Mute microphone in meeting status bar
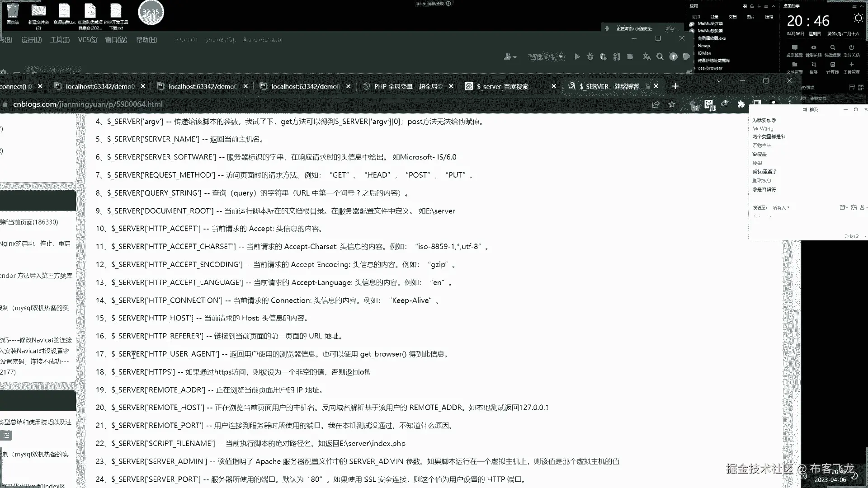Screen dimensions: 868x488 pos(607,28)
